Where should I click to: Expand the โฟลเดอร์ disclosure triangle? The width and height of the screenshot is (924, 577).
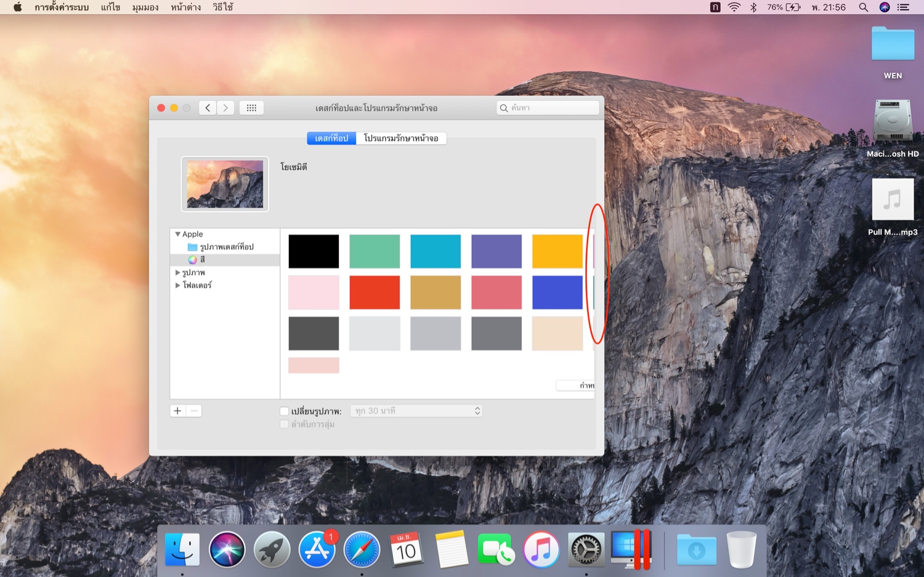click(x=177, y=285)
